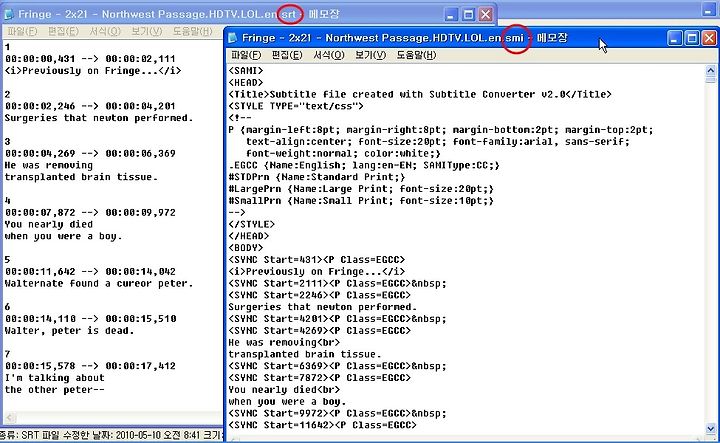The height and width of the screenshot is (443, 720).
Task: Open 파일(F) menu in the srt Notepad window
Action: click(22, 31)
